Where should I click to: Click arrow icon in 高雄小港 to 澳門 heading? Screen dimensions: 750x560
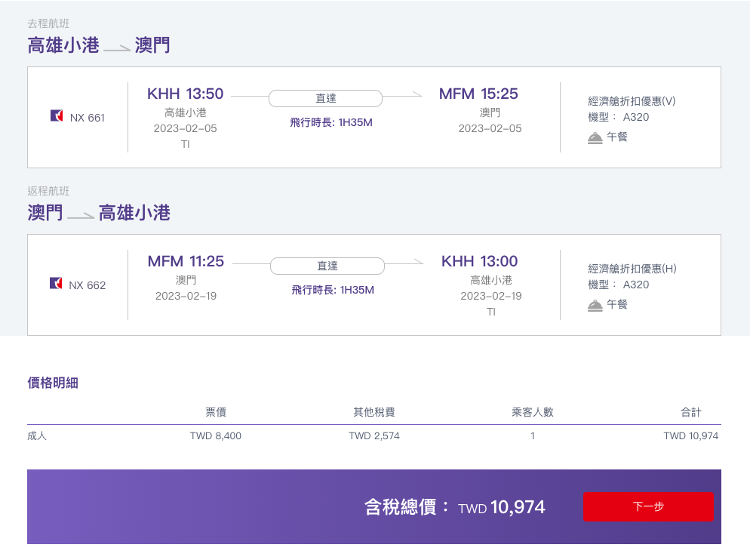[117, 48]
